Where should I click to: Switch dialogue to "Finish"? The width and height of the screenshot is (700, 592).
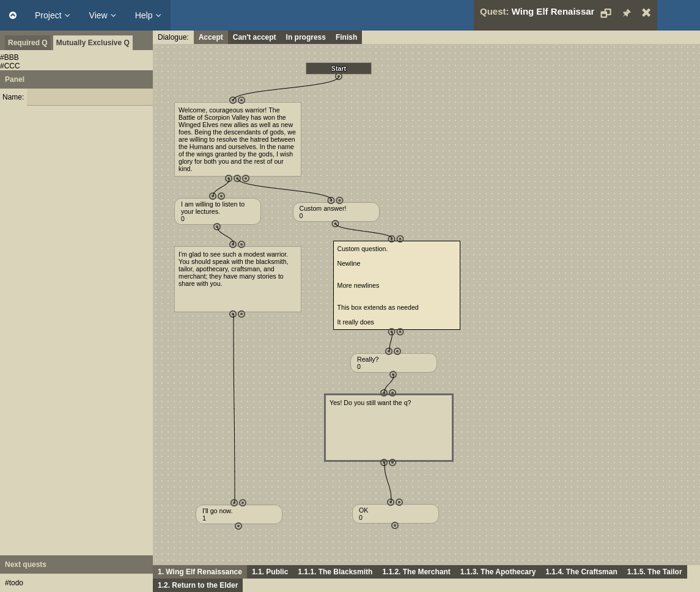tap(346, 37)
